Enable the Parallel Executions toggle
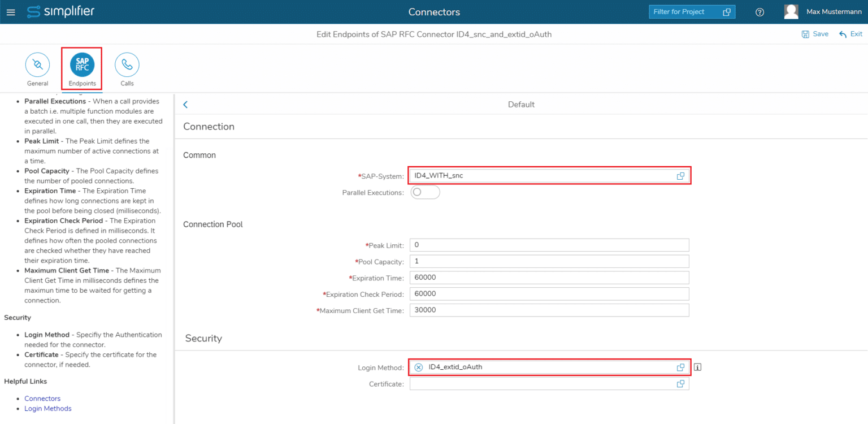868x424 pixels. pos(425,192)
